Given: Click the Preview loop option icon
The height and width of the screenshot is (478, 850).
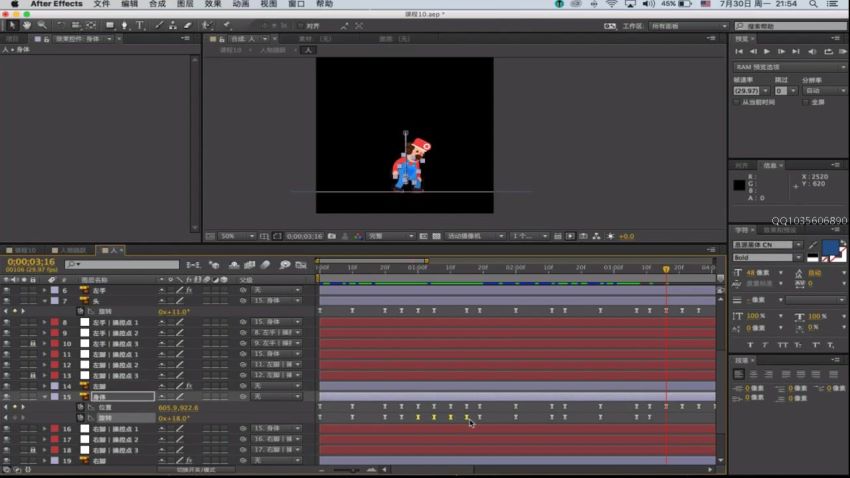Looking at the screenshot, I should click(x=828, y=51).
